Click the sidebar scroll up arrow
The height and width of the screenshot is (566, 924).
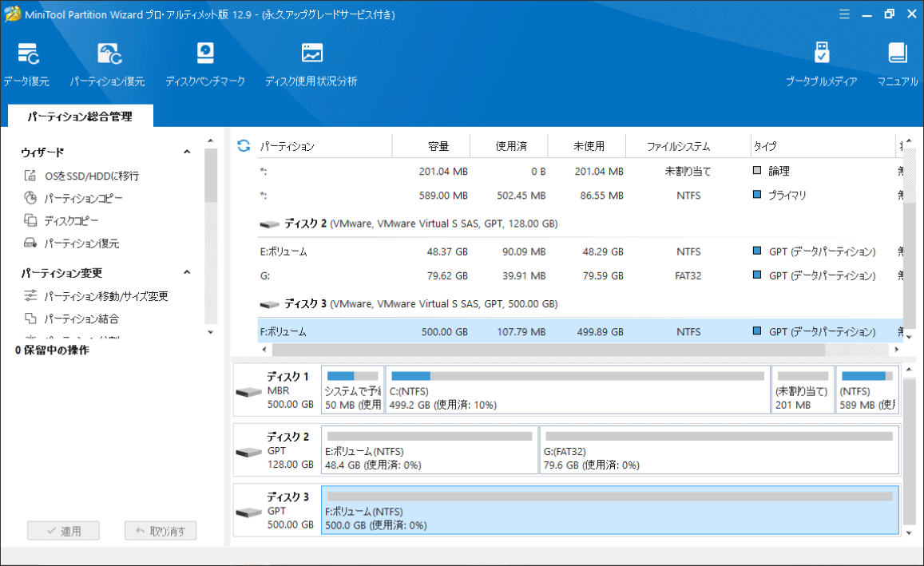tap(210, 141)
